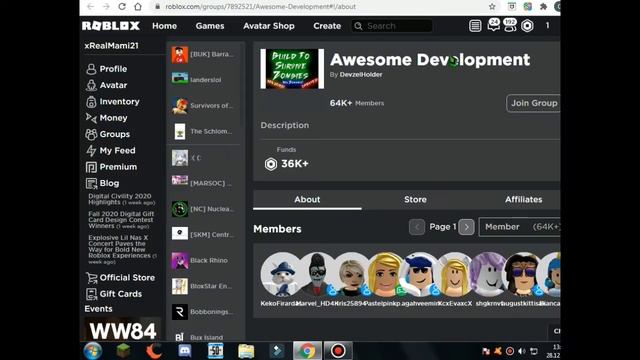Open Discord from taskbar
Image resolution: width=640 pixels, height=360 pixels.
184,351
